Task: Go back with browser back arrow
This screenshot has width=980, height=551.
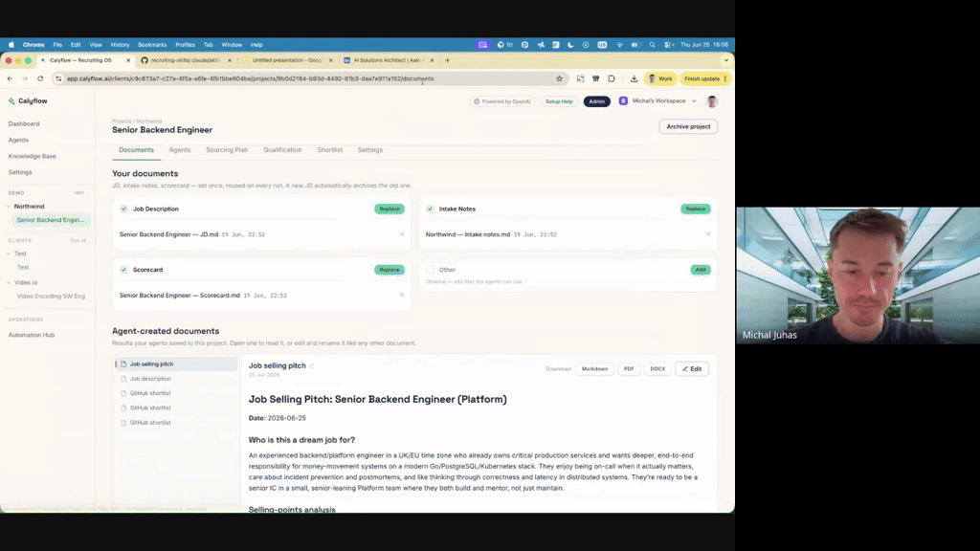Action: click(10, 78)
